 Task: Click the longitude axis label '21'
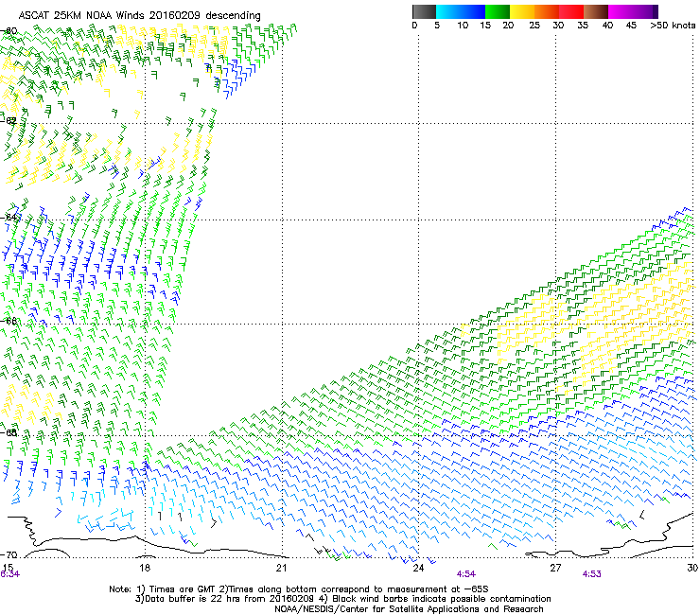281,568
